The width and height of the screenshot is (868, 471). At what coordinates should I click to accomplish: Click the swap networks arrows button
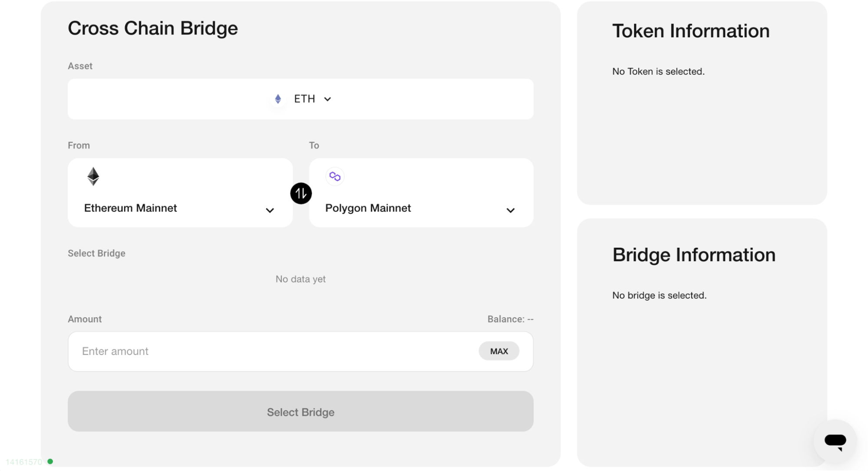(x=301, y=193)
